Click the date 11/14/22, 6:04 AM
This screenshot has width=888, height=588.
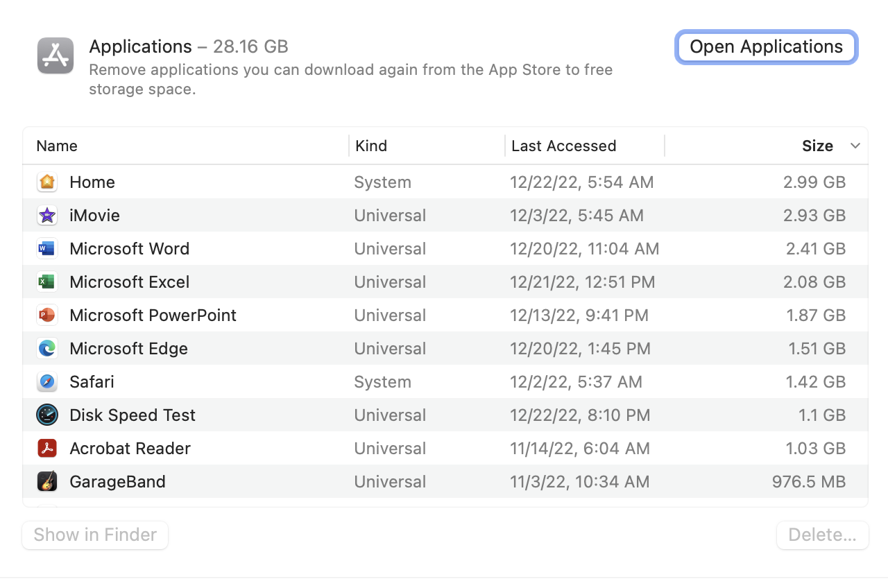(x=580, y=449)
